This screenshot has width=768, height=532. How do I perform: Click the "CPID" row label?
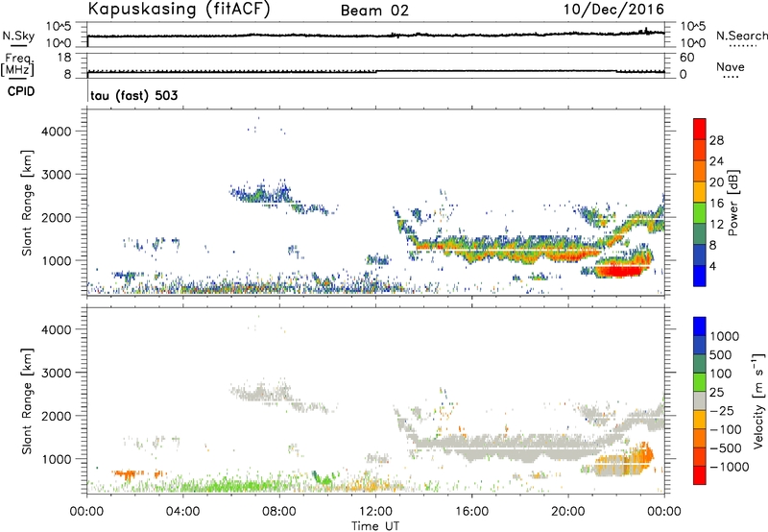pyautogui.click(x=21, y=91)
